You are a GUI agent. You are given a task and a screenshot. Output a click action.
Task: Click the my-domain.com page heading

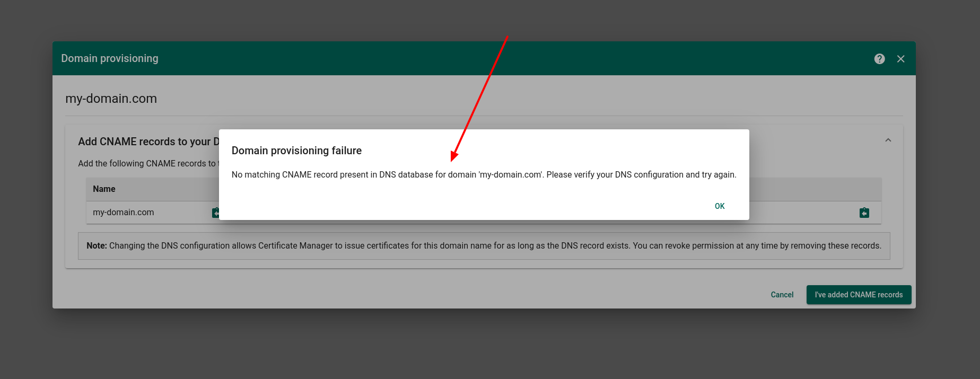click(111, 99)
